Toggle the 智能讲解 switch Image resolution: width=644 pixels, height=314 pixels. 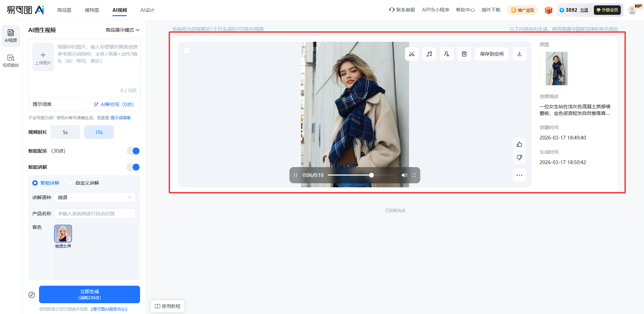[133, 167]
